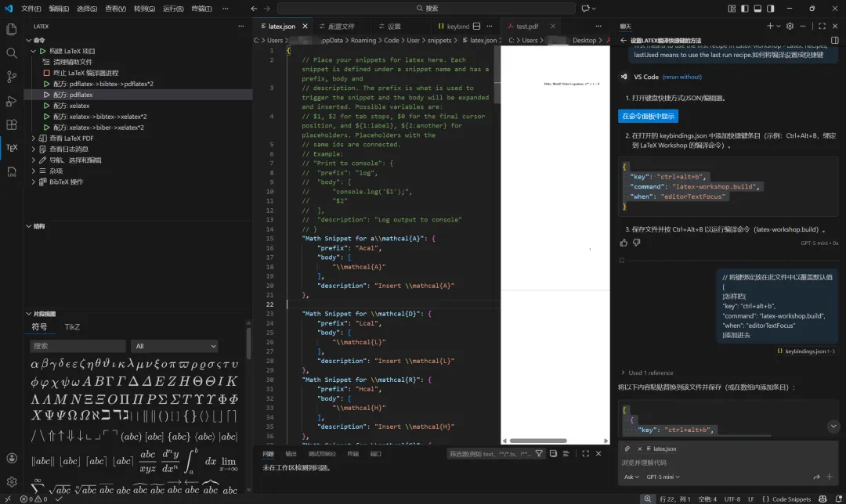Click the '在命令面板中显示' button
This screenshot has width=846, height=504.
click(648, 116)
